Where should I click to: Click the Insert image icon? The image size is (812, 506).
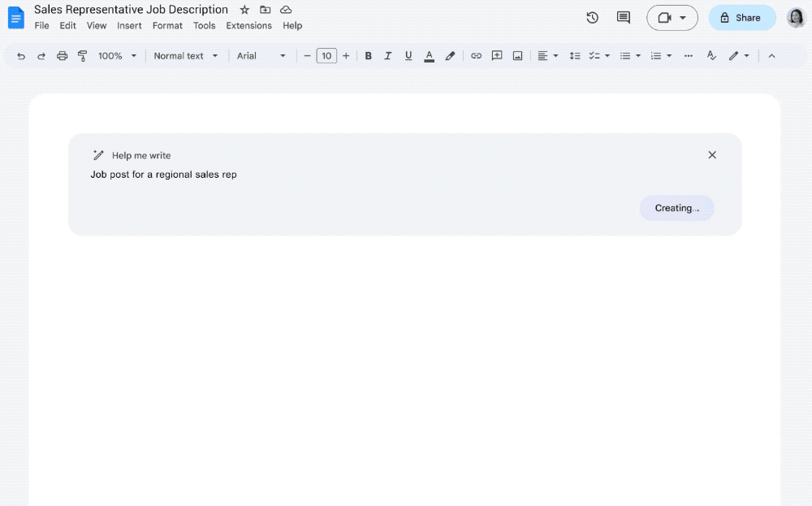(x=517, y=56)
